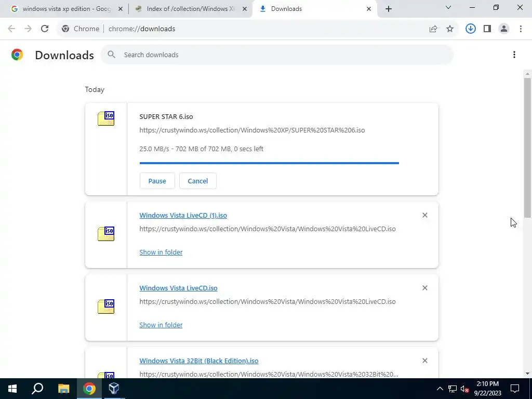Open the Windows Start menu
The width and height of the screenshot is (532, 399).
(x=12, y=389)
